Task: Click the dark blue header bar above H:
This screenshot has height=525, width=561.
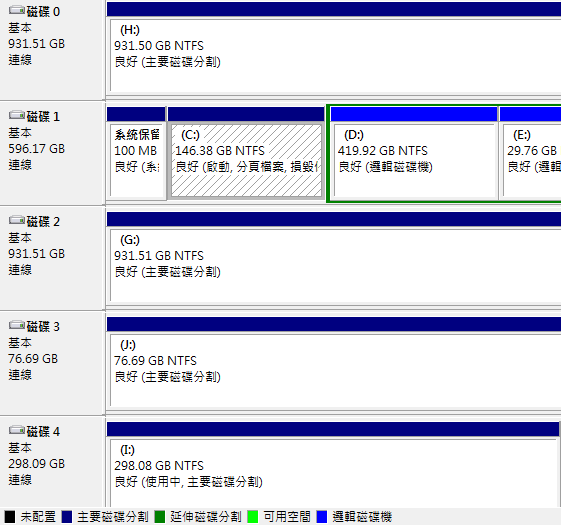Action: (x=334, y=9)
